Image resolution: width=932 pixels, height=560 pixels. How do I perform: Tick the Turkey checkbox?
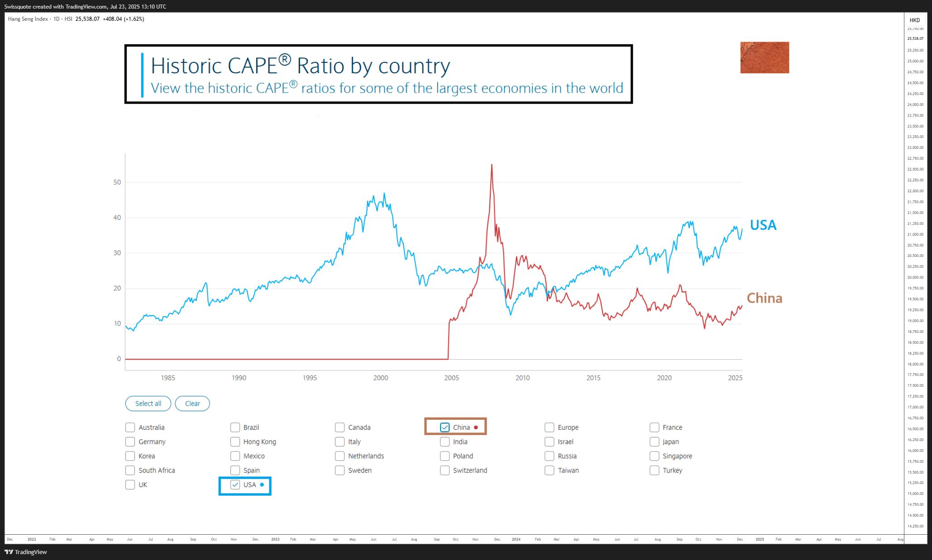654,470
